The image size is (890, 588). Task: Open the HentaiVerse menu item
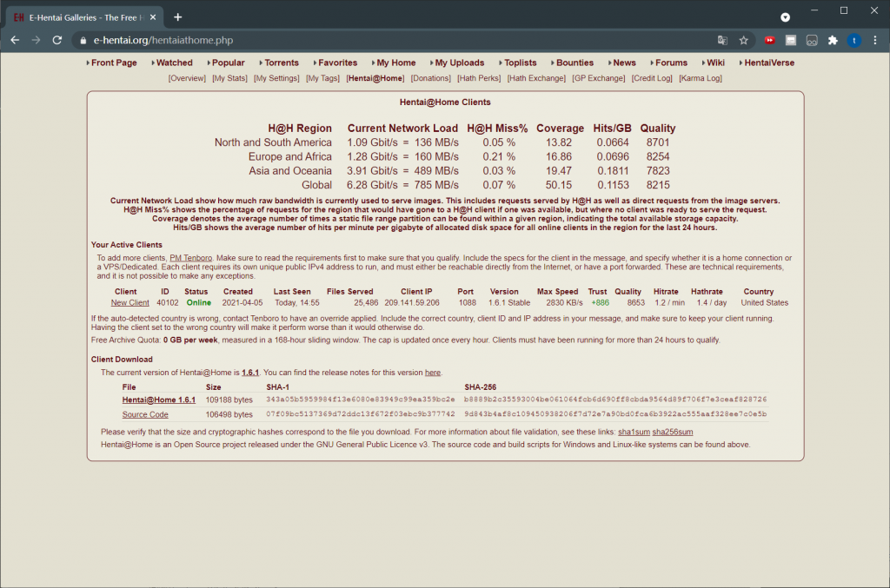pyautogui.click(x=768, y=63)
